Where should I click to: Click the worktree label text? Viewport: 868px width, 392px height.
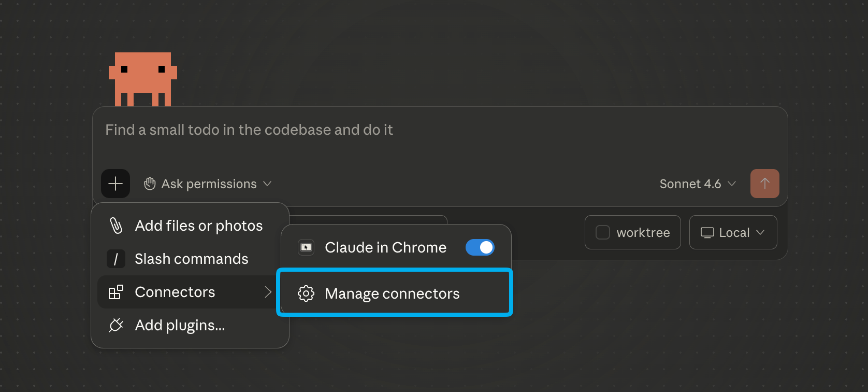[643, 232]
